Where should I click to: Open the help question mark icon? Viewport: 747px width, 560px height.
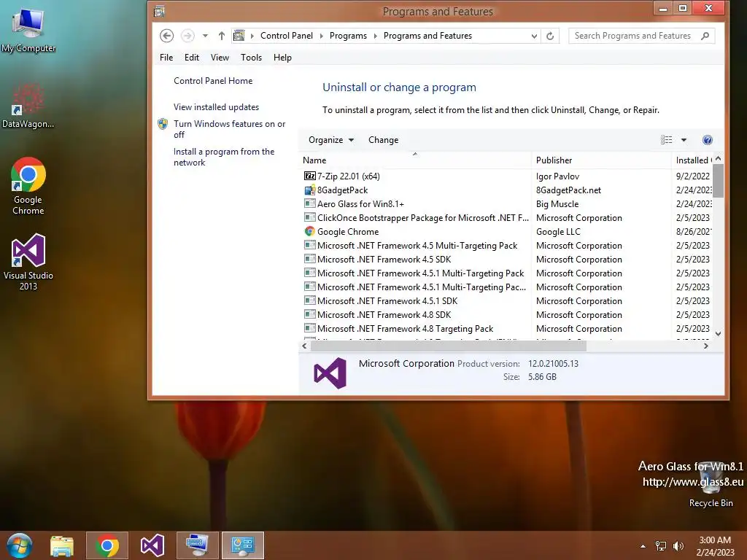click(708, 140)
